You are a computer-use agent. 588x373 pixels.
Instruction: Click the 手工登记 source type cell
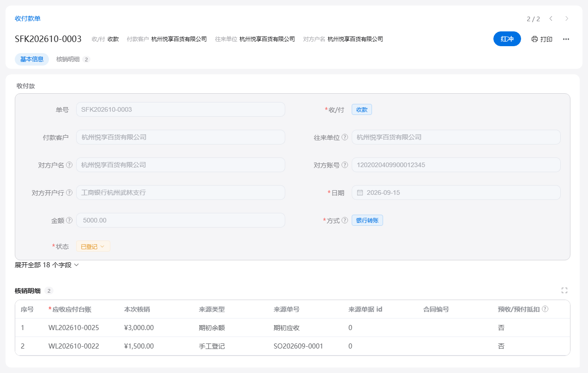pyautogui.click(x=212, y=346)
